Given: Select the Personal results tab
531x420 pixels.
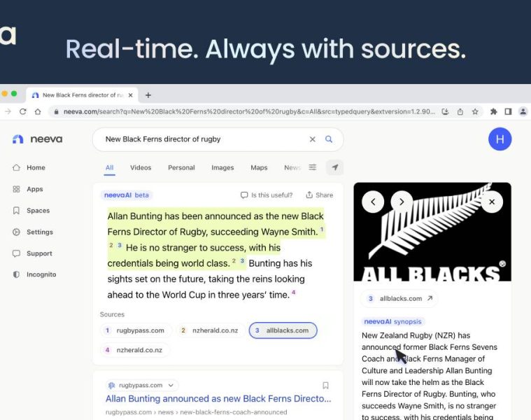Looking at the screenshot, I should pos(181,168).
